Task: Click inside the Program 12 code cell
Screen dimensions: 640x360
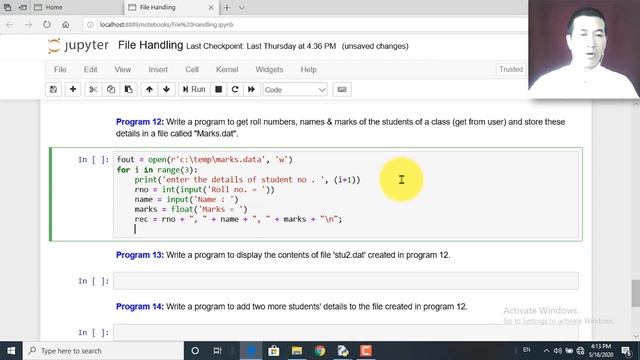Action: 346,194
